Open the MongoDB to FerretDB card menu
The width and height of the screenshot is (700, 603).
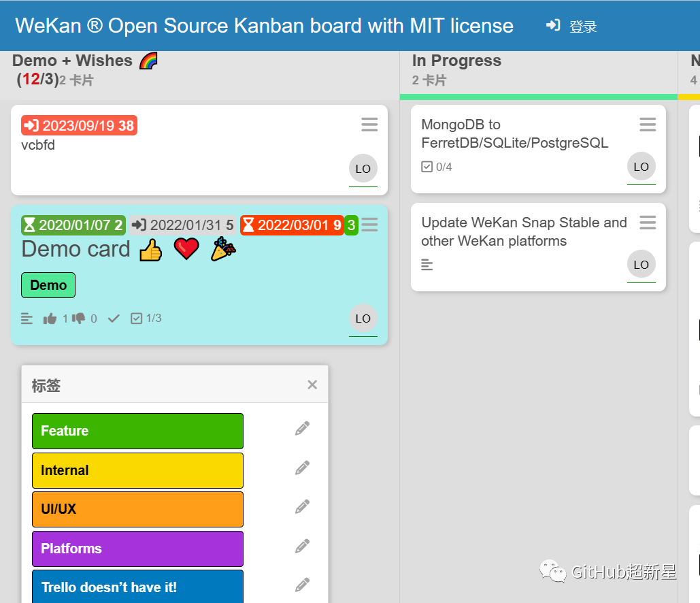(x=648, y=124)
